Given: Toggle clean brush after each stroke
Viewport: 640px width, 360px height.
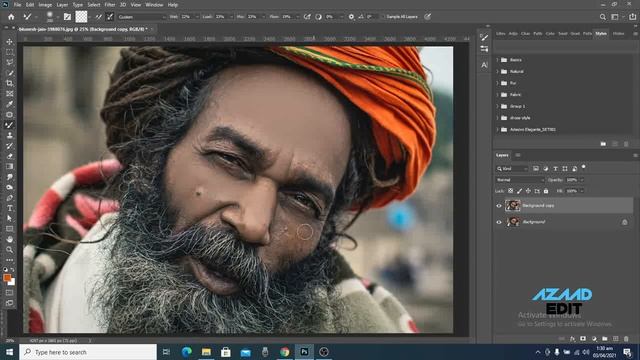Looking at the screenshot, I should [110, 17].
